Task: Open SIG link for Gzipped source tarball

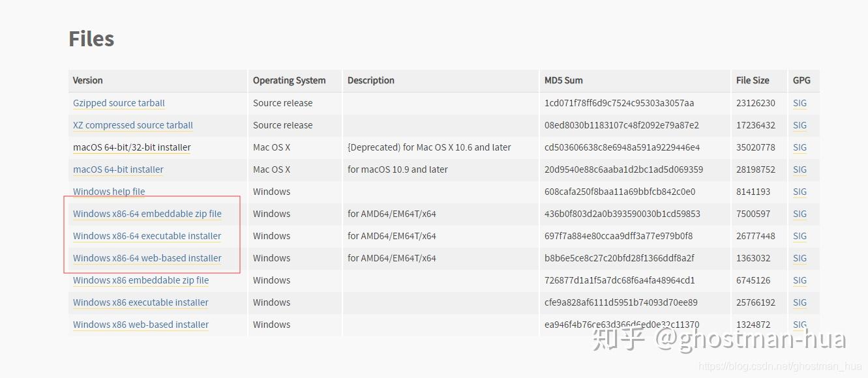Action: point(800,103)
